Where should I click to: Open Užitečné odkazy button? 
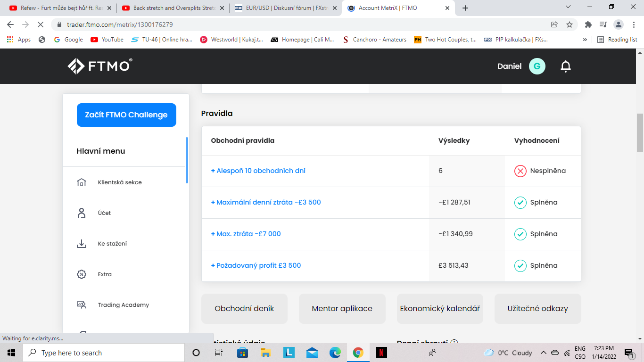tap(538, 309)
